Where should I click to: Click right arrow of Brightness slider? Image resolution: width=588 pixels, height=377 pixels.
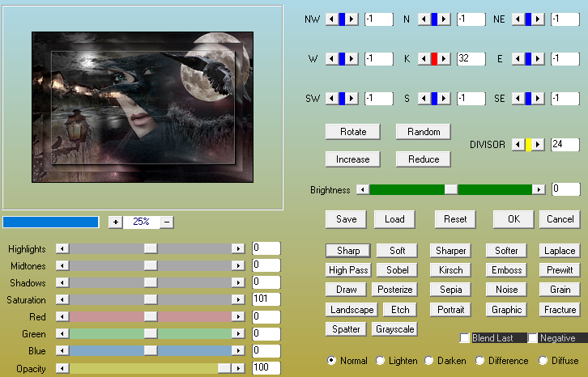pyautogui.click(x=539, y=189)
